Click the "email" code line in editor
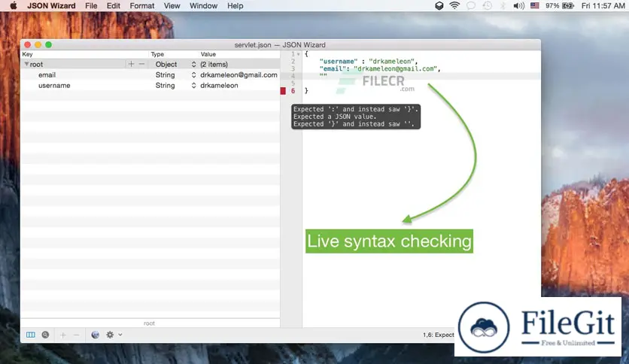 coord(380,68)
